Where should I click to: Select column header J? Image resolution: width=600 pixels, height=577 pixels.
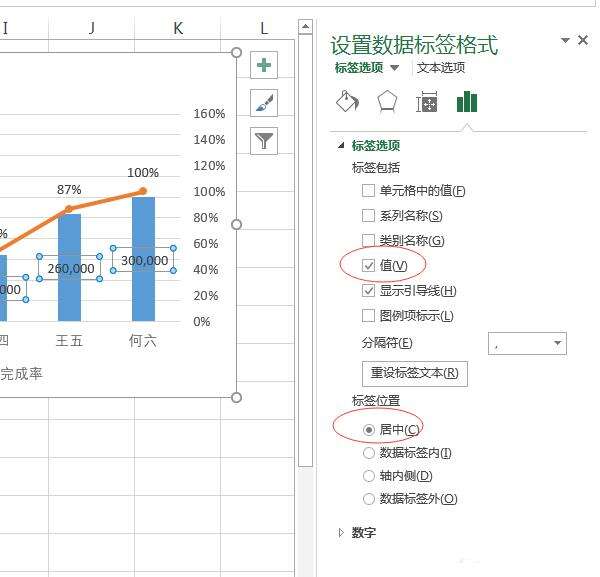coord(91,28)
